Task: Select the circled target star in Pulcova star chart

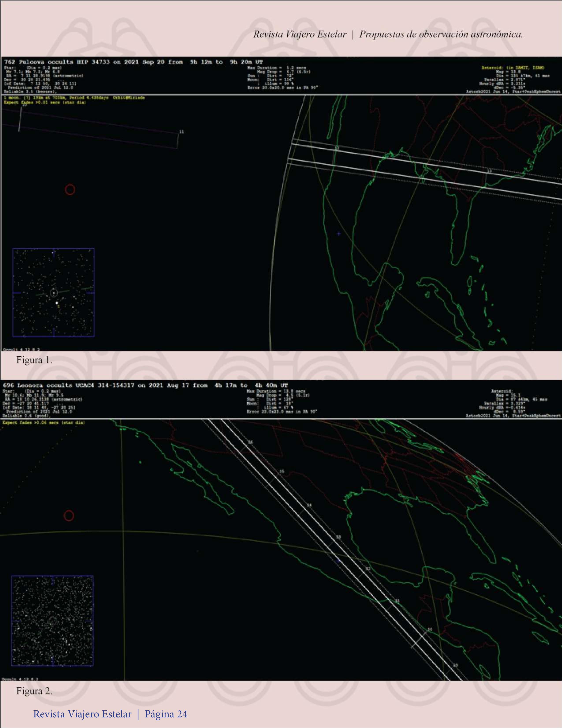Action: tap(54, 293)
